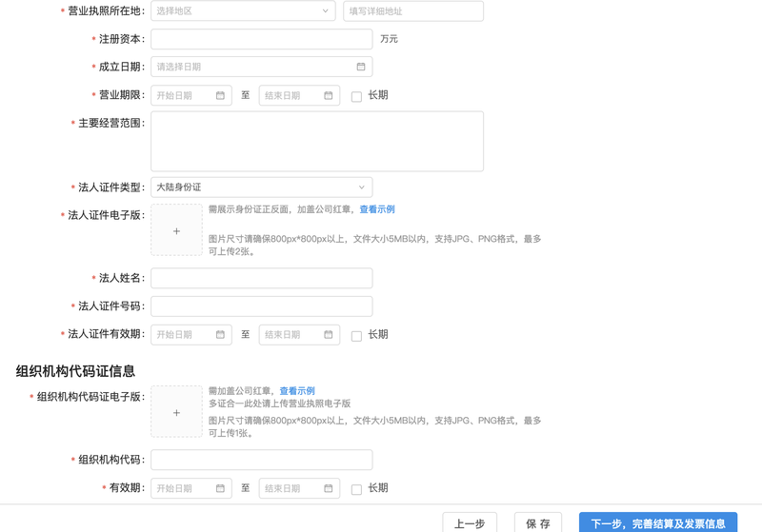Open 法人证件类型 dropdown showing 大陆身份证
762x532 pixels.
[261, 187]
